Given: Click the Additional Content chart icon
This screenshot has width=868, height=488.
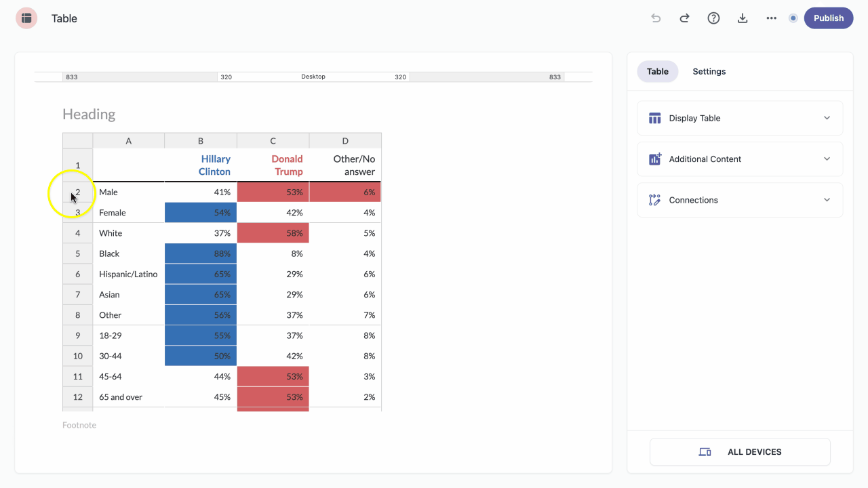Looking at the screenshot, I should (654, 159).
